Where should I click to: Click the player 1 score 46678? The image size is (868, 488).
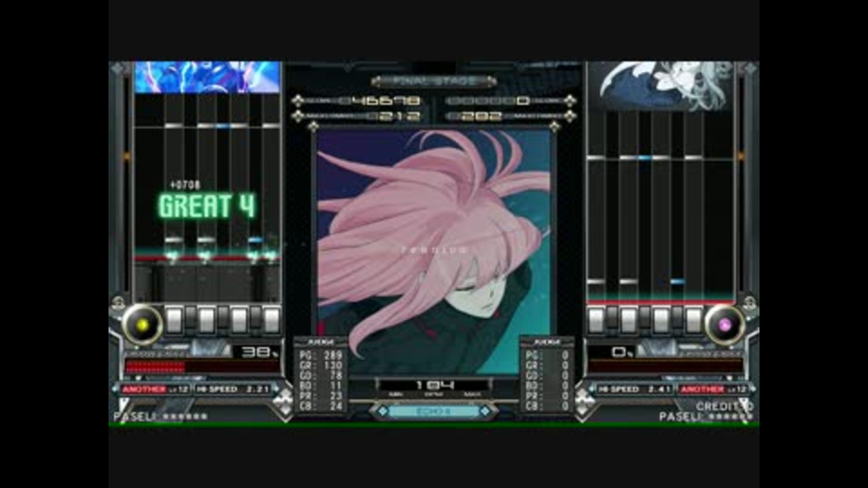coord(386,100)
